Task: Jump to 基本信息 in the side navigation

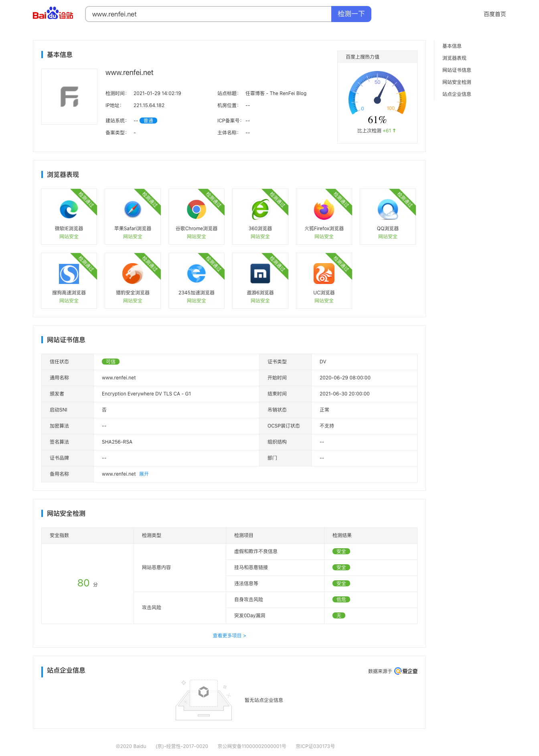Action: [x=452, y=46]
